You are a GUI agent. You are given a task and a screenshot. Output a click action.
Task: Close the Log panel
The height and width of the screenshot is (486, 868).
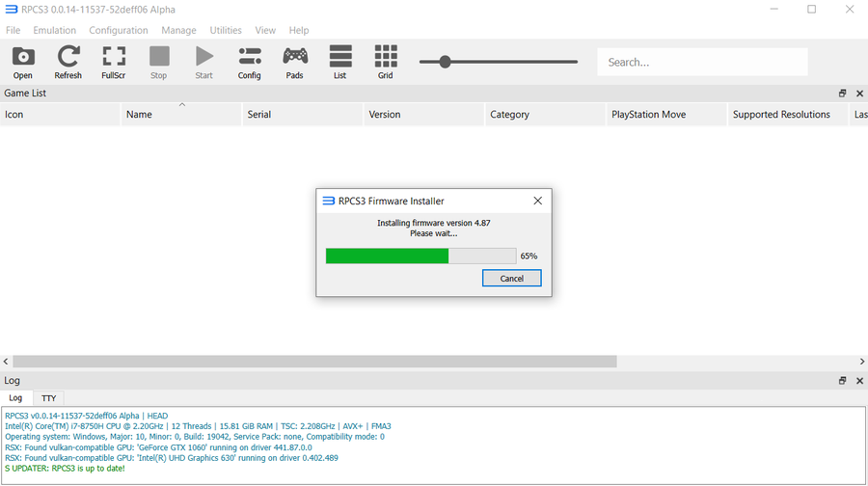click(859, 380)
